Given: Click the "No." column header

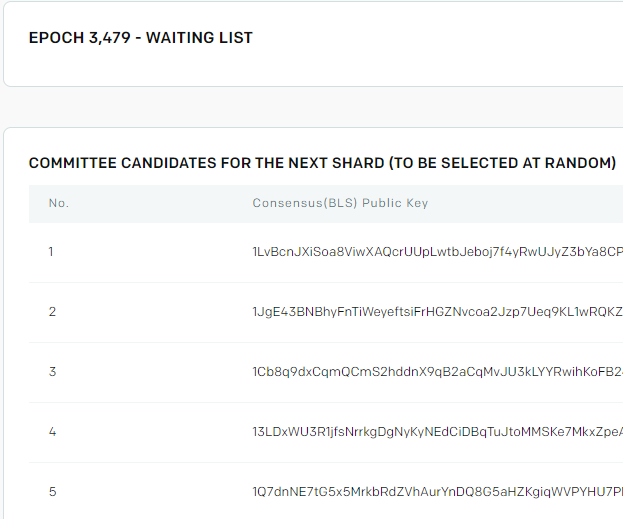Looking at the screenshot, I should (x=58, y=203).
